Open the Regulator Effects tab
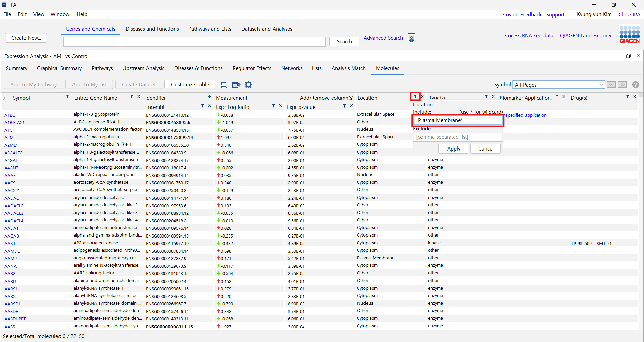This screenshot has height=342, width=644. coord(252,68)
